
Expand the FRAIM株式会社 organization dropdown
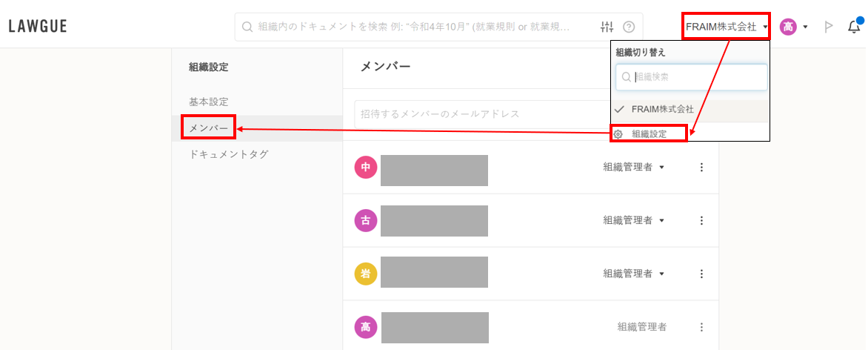726,27
